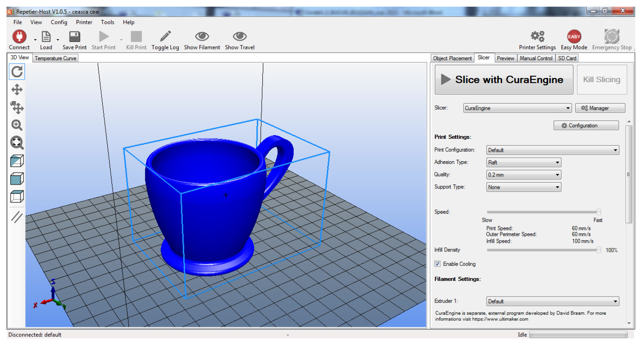Click the fit-to-view zoom objects icon
The height and width of the screenshot is (347, 644).
point(17,143)
